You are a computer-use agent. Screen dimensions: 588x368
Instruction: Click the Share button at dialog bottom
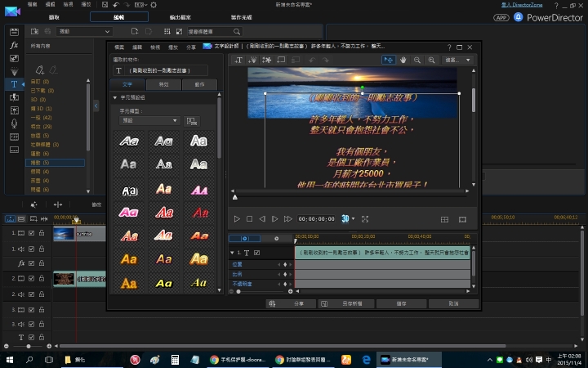click(x=291, y=303)
